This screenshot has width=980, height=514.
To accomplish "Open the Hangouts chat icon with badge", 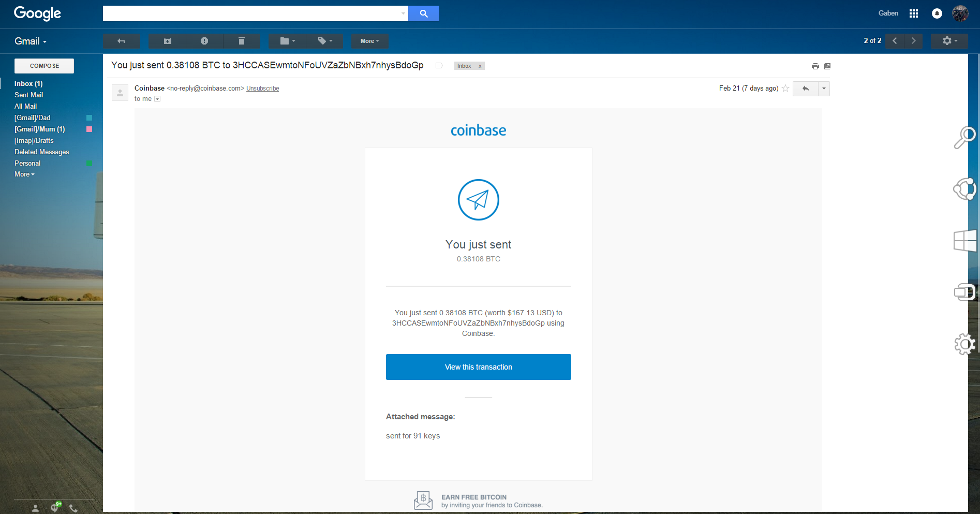I will tap(55, 507).
